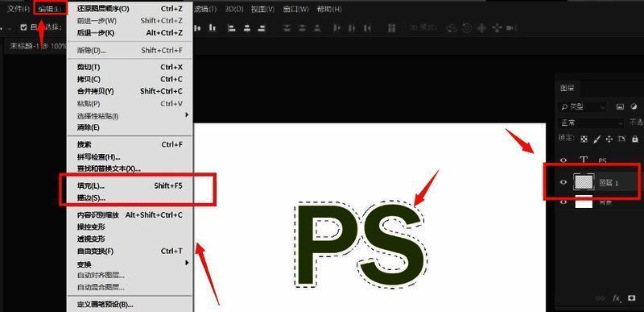Select 背景 layer white thumbnail
Image resolution: width=644 pixels, height=312 pixels.
[x=584, y=202]
